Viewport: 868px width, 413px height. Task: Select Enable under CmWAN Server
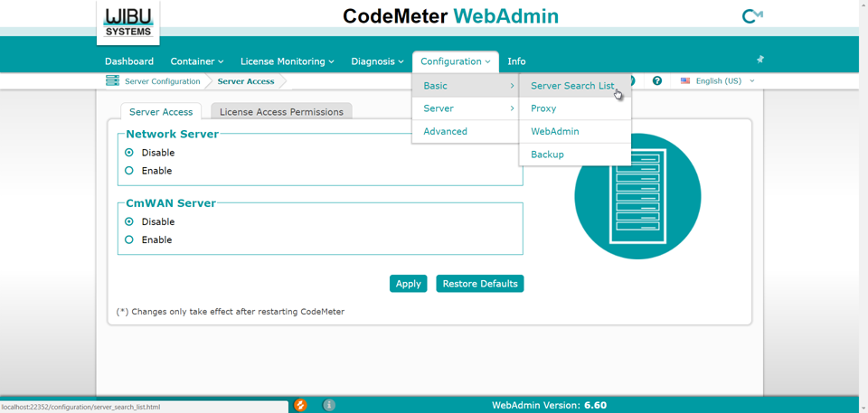coord(129,240)
